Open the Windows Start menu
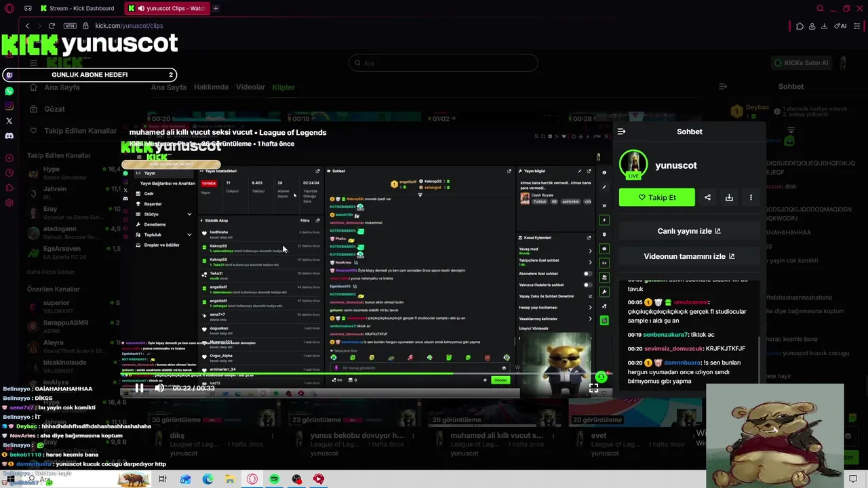 pos(9,479)
